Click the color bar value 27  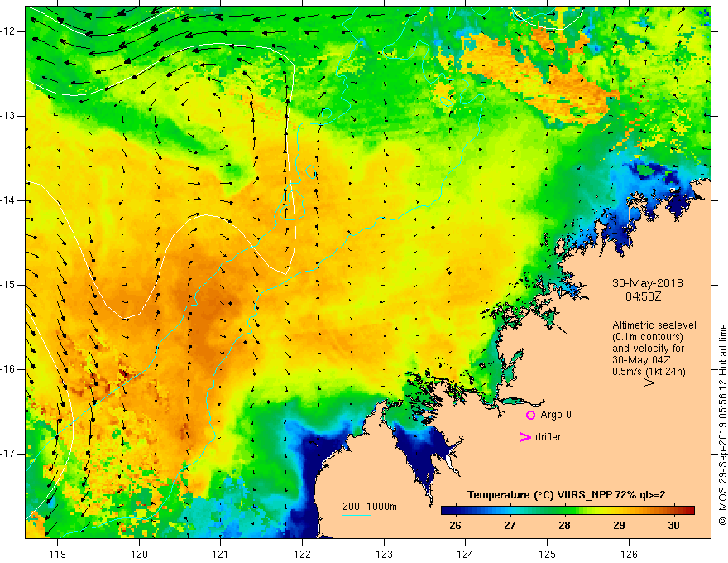click(510, 526)
